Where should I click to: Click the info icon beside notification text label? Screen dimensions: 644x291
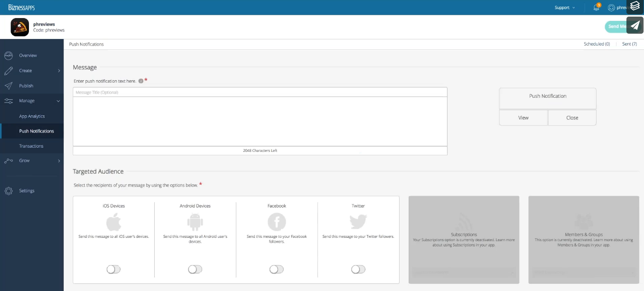coord(140,81)
